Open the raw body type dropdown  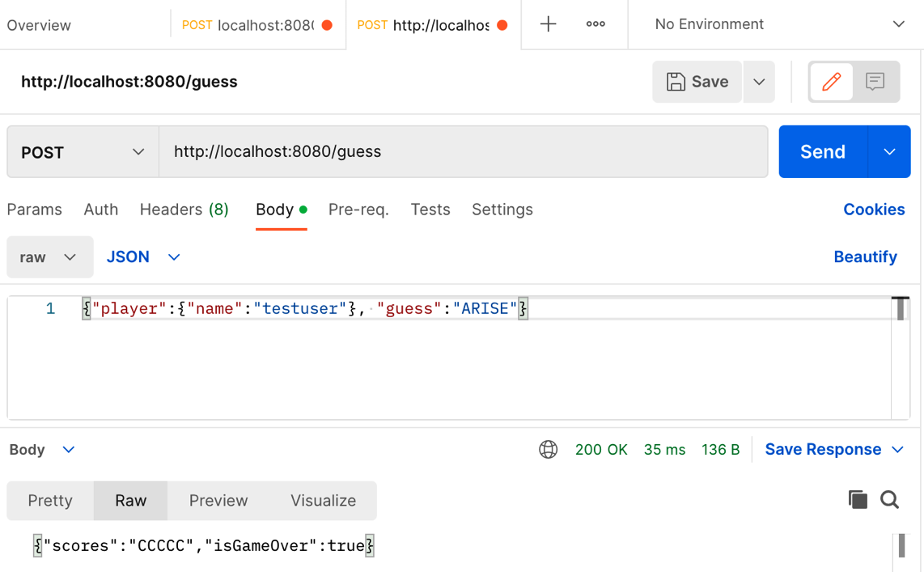coord(49,256)
